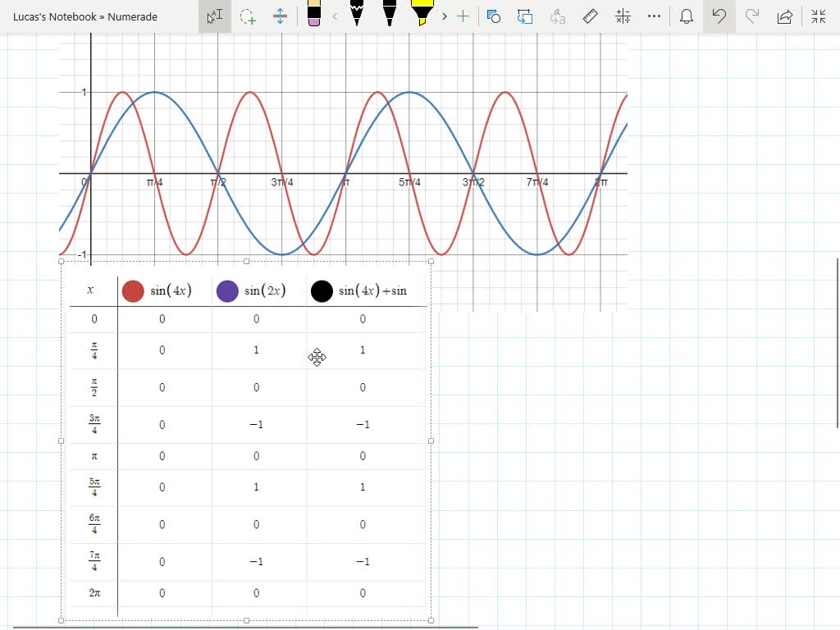Open the ellipsis More options menu
Viewport: 840px width, 630px height.
tap(654, 16)
